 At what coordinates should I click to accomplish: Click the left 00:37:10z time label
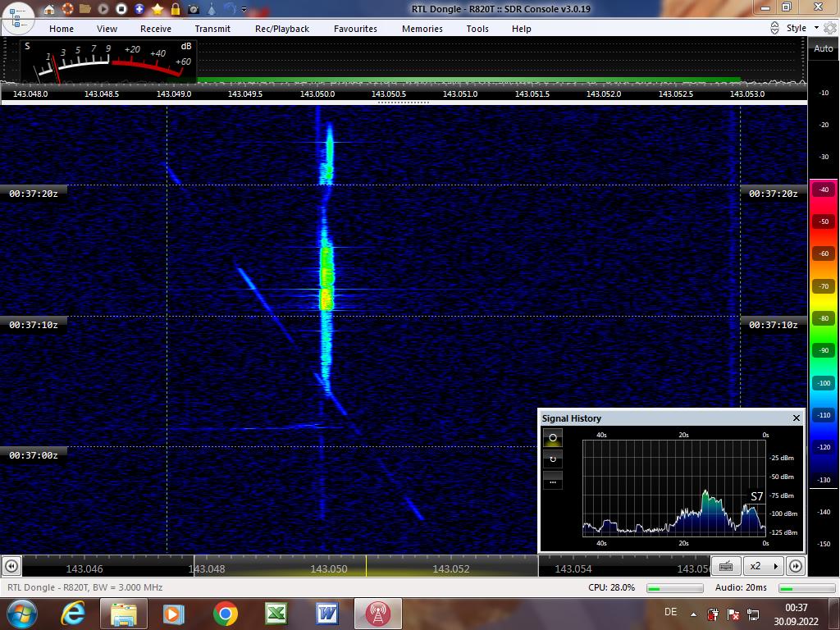(33, 325)
